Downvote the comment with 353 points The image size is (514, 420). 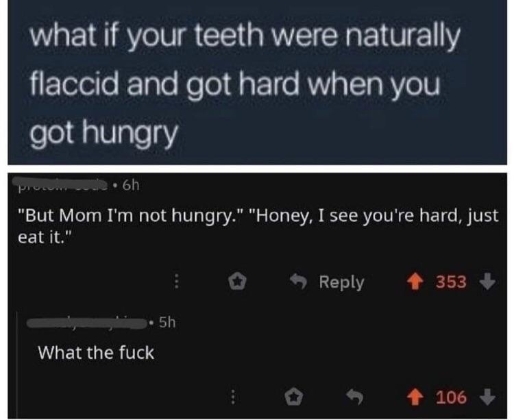point(486,282)
